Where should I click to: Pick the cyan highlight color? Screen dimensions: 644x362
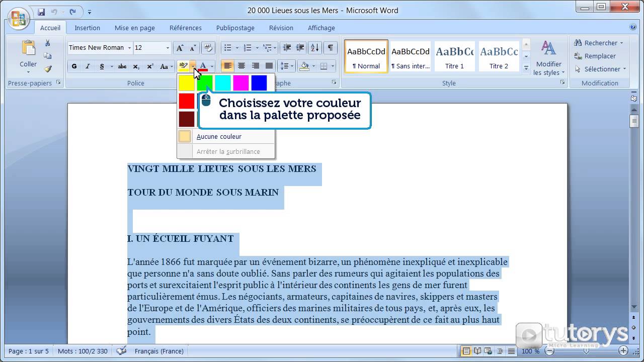pyautogui.click(x=223, y=83)
